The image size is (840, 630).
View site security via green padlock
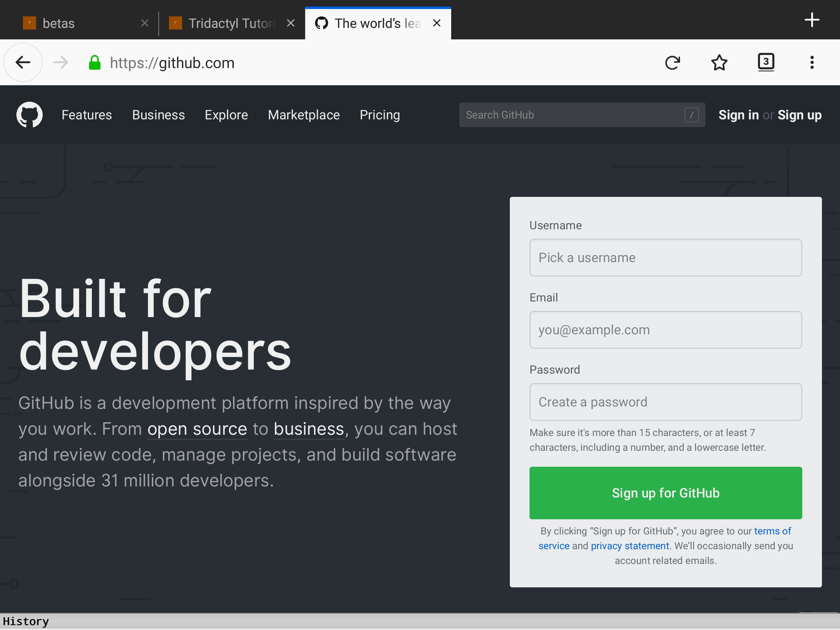click(95, 63)
